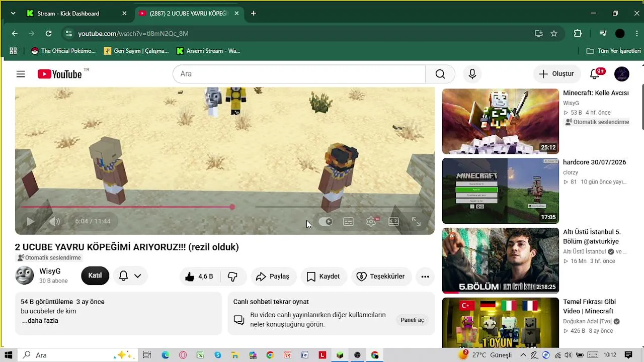
Task: Open YouTube notifications bell
Action: pyautogui.click(x=595, y=74)
